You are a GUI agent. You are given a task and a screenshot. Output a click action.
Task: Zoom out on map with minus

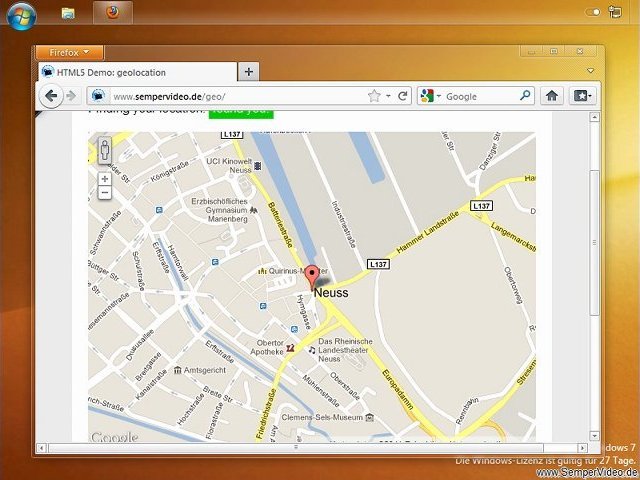(105, 193)
